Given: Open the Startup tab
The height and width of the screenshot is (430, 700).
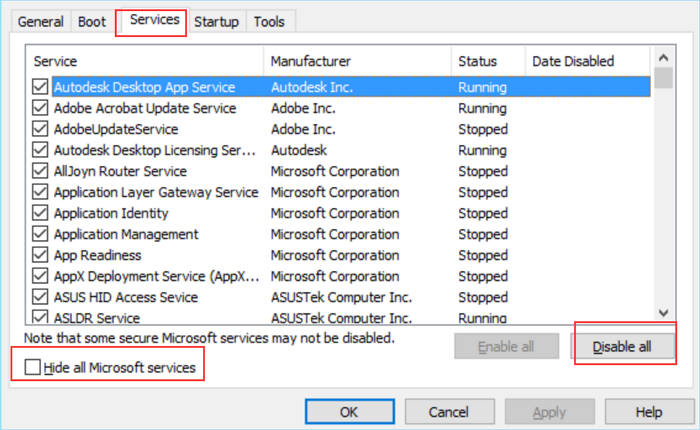Looking at the screenshot, I should (216, 22).
